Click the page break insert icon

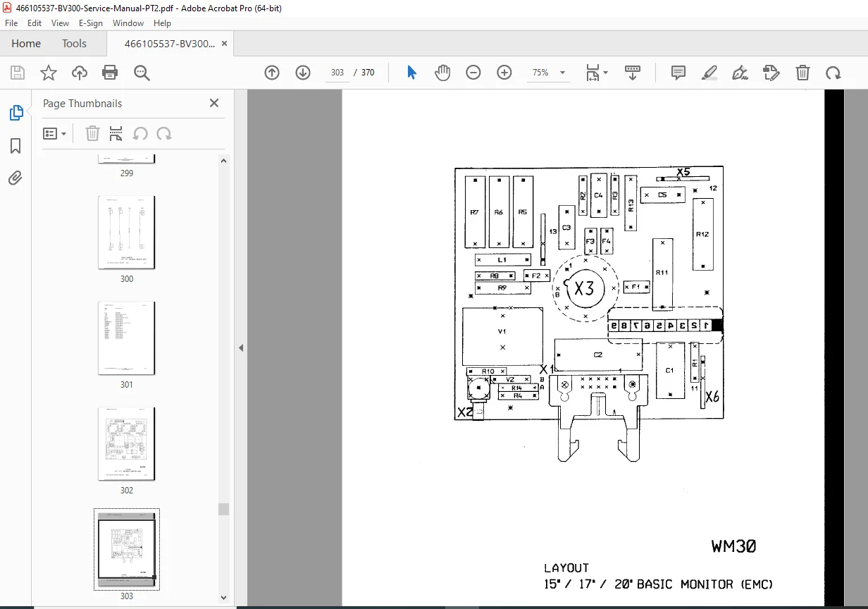(x=116, y=133)
